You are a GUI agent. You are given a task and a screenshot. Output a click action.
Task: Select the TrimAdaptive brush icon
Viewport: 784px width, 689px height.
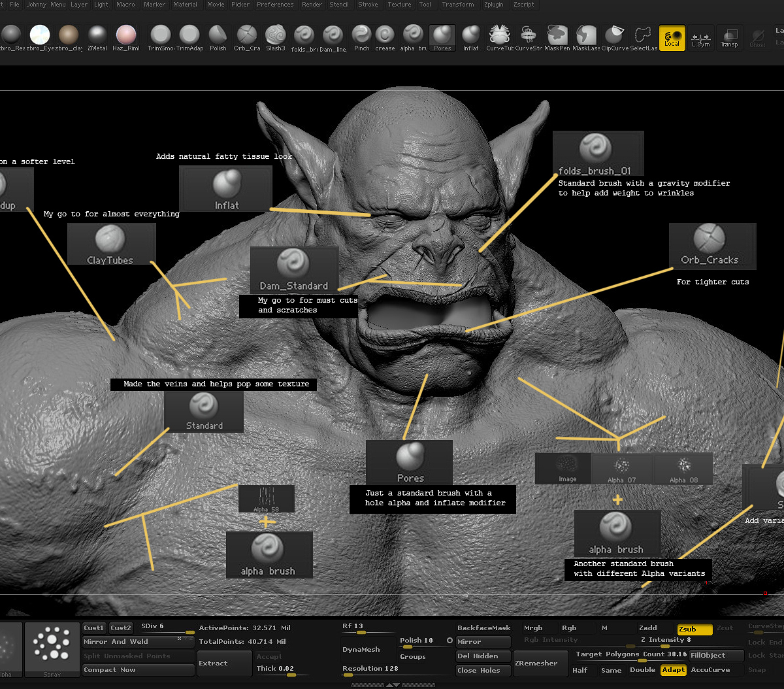(x=189, y=38)
